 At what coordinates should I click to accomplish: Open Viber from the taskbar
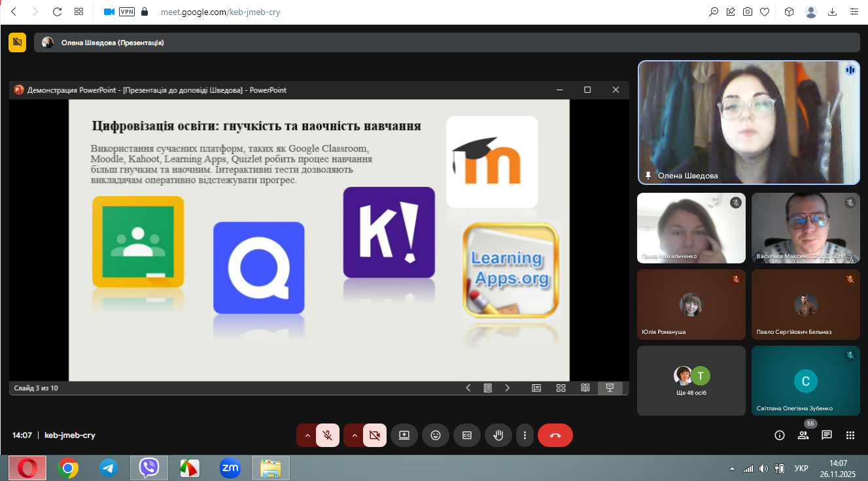coord(149,468)
